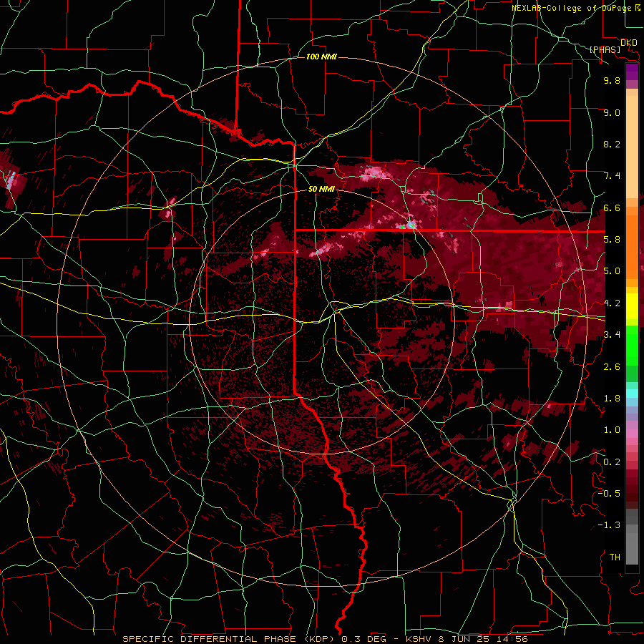Click the 4.2 value on the color scale
644x644 pixels.
(x=612, y=303)
